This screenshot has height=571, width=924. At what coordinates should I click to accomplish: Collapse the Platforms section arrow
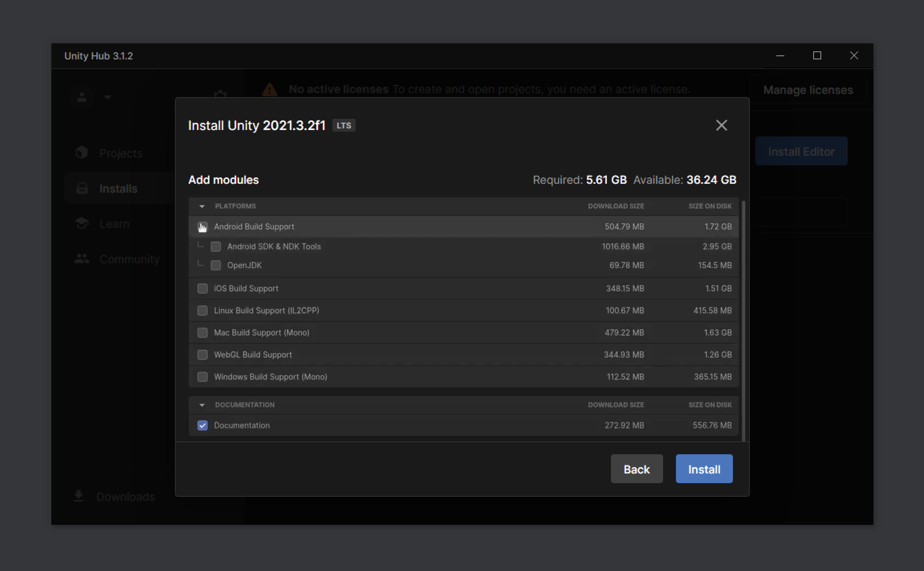pyautogui.click(x=202, y=206)
